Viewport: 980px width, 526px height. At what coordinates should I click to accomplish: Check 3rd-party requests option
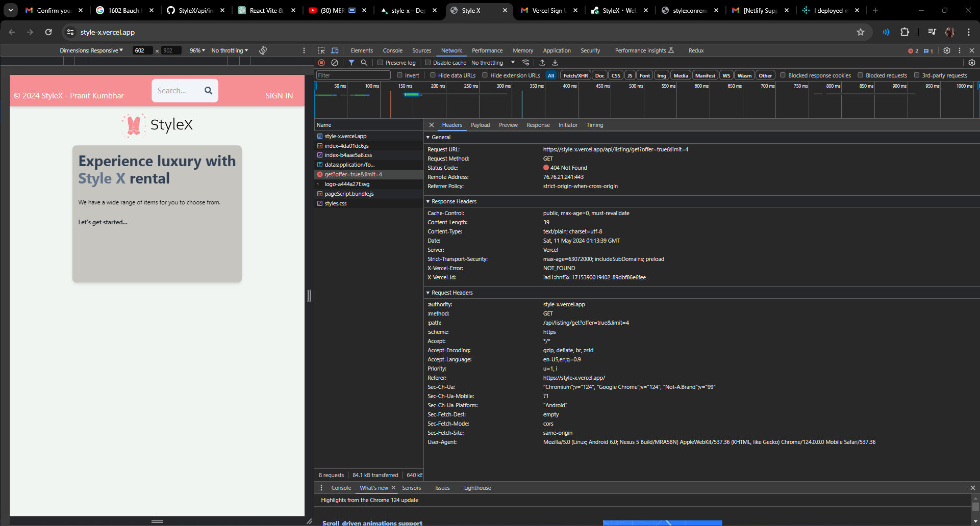click(917, 75)
